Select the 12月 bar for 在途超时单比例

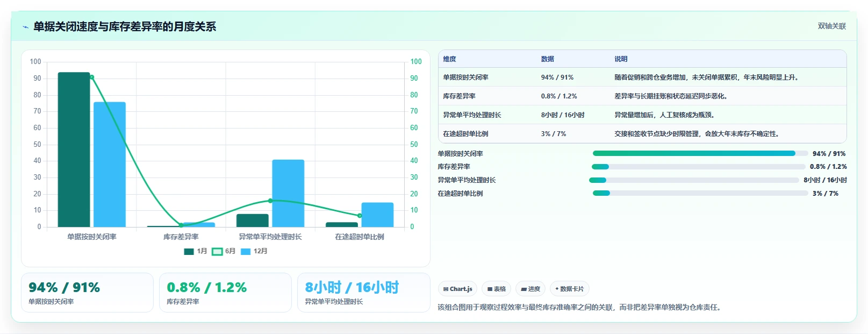[377, 215]
